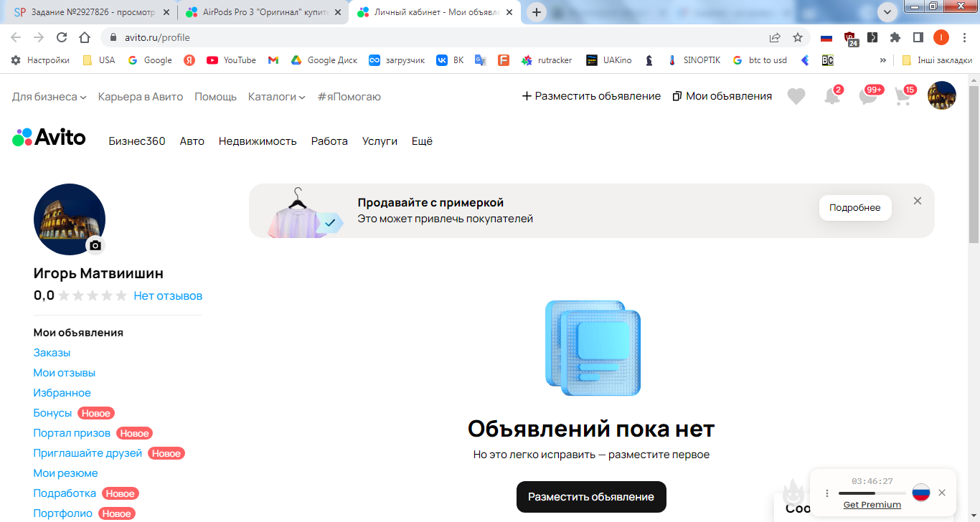The width and height of the screenshot is (980, 522).
Task: Click the Avito logo
Action: [49, 137]
